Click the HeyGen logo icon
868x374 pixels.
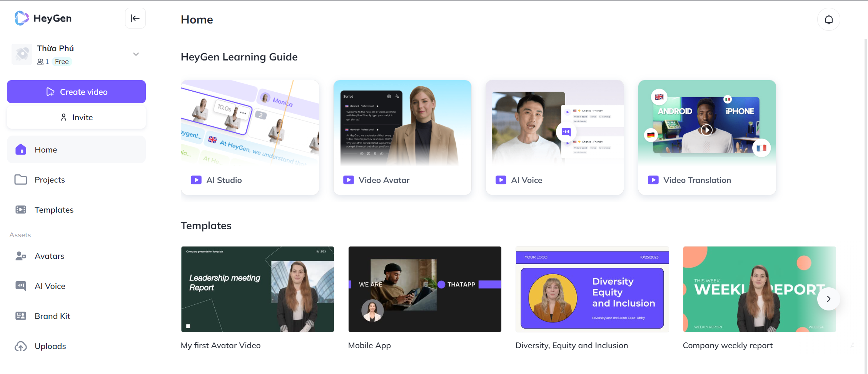pos(22,18)
